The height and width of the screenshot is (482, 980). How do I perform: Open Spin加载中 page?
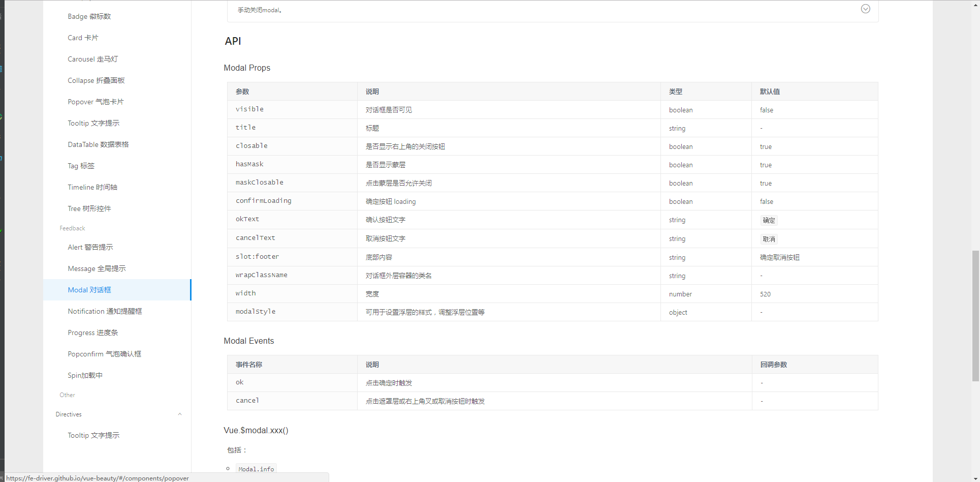point(85,375)
